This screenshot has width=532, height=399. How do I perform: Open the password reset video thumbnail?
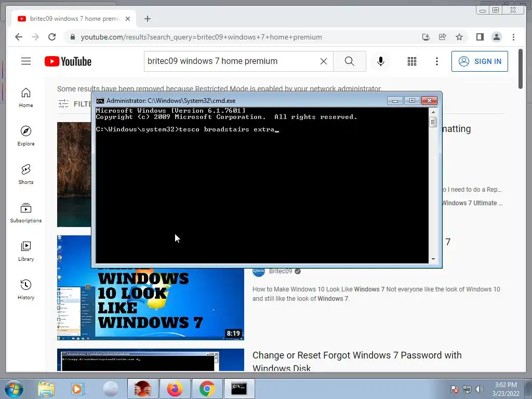(x=151, y=360)
